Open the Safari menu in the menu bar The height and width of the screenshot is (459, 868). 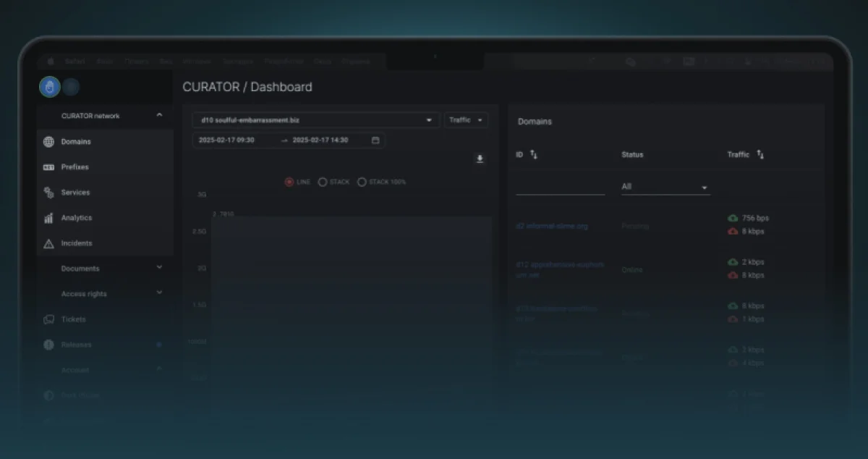pyautogui.click(x=75, y=62)
